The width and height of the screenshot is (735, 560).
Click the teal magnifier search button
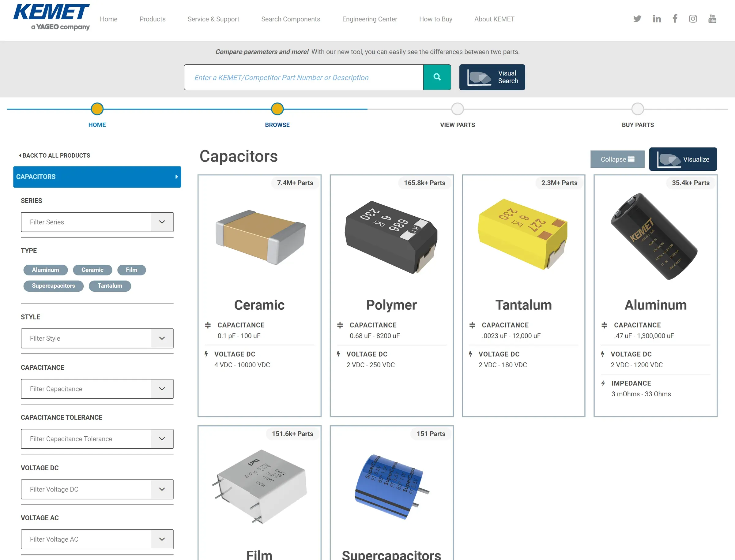pyautogui.click(x=437, y=77)
